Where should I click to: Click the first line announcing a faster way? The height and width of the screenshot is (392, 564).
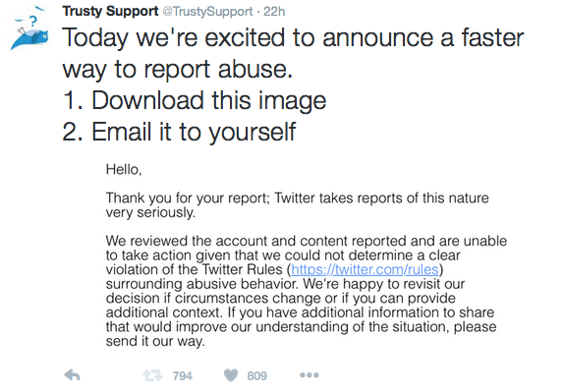point(293,37)
